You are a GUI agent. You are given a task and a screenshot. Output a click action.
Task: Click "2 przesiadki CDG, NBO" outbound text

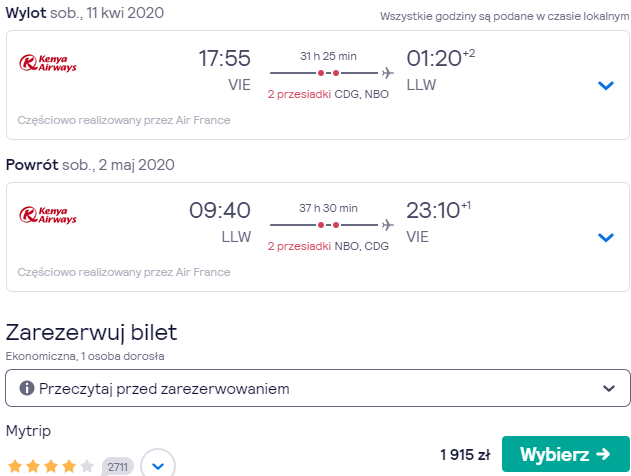click(x=328, y=94)
